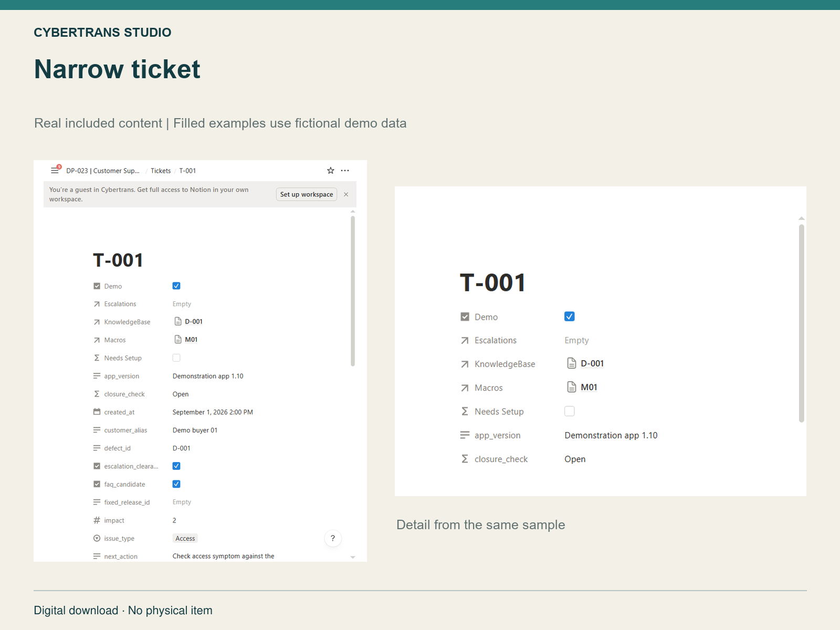Open the D-001 KnowledgeBase link in left screenshot
This screenshot has height=630, width=840.
point(194,321)
